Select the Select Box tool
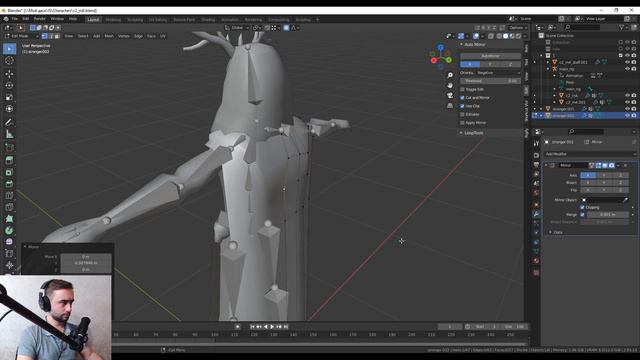This screenshot has width=640, height=360. 9,49
